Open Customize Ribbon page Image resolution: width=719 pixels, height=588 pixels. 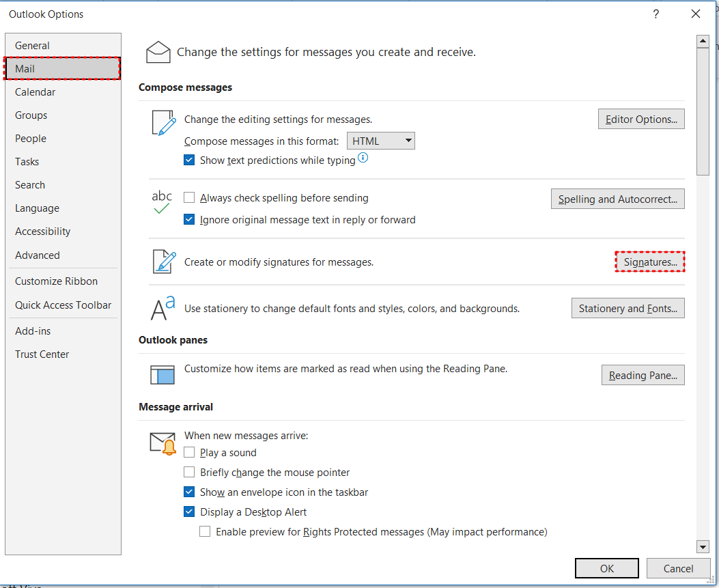[64, 281]
